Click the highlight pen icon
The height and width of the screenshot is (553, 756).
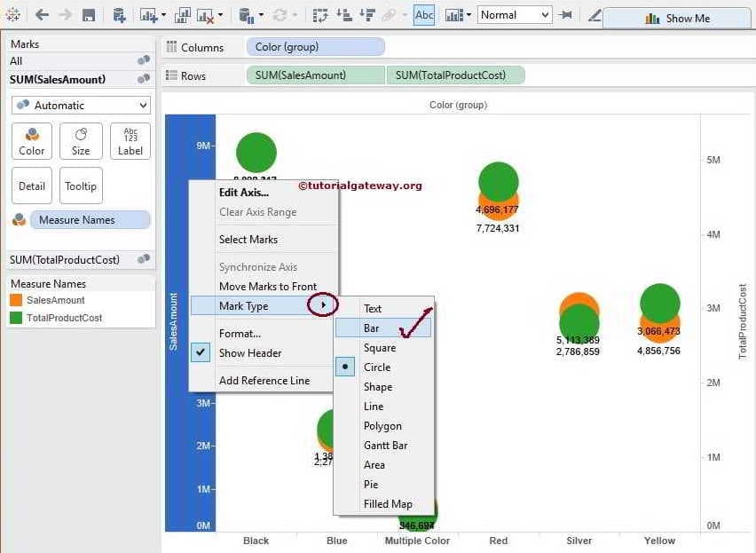pyautogui.click(x=594, y=16)
